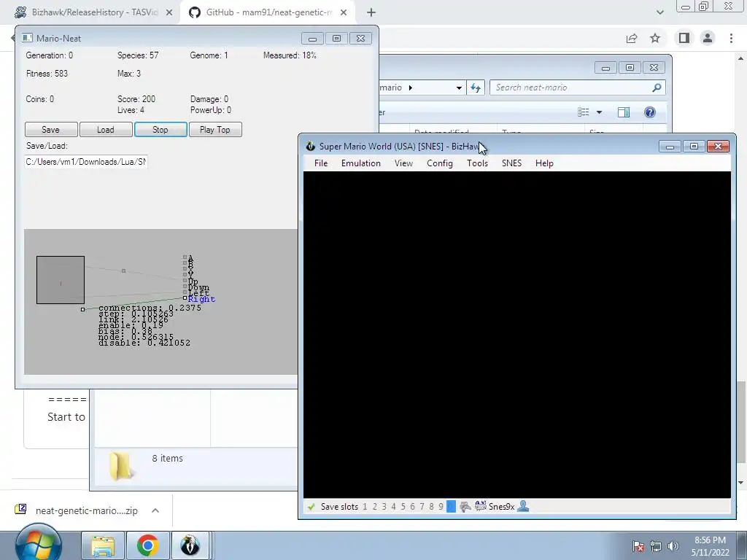
Task: Bookmark this page with the star icon
Action: (655, 38)
